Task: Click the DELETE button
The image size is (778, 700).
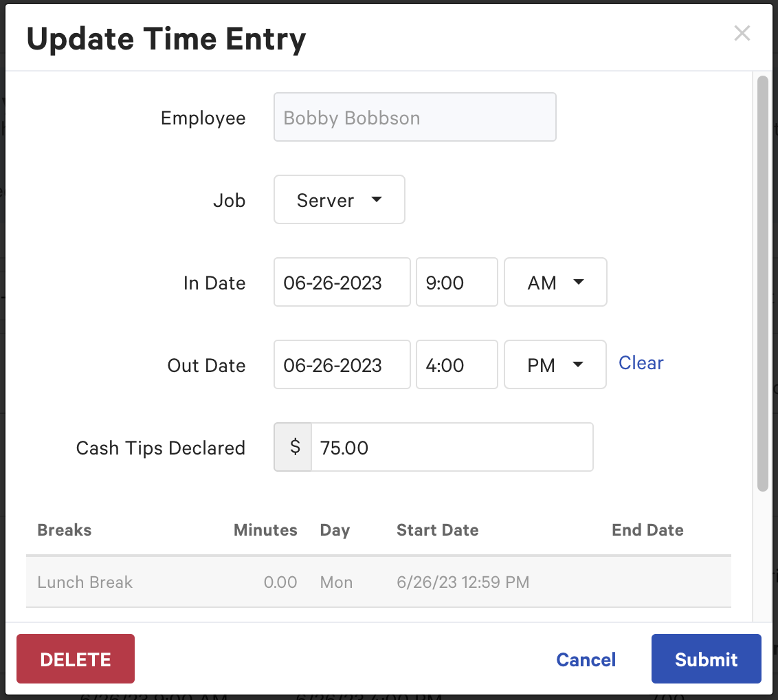Action: tap(75, 659)
